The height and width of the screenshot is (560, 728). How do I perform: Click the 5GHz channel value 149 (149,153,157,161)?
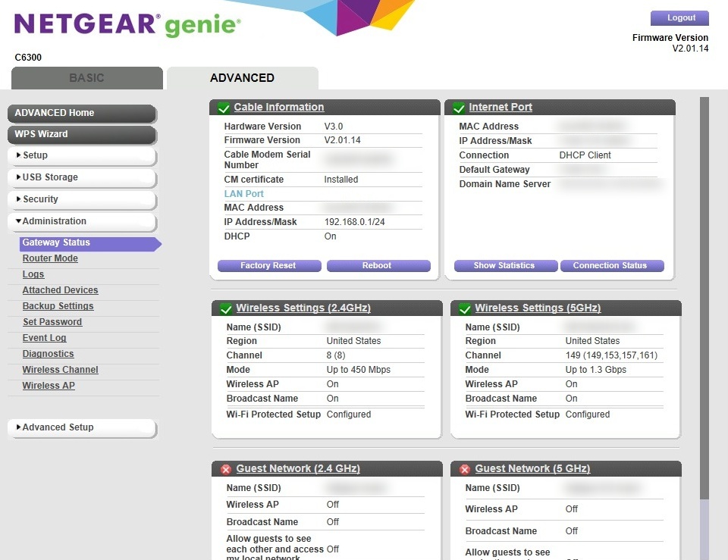point(611,355)
